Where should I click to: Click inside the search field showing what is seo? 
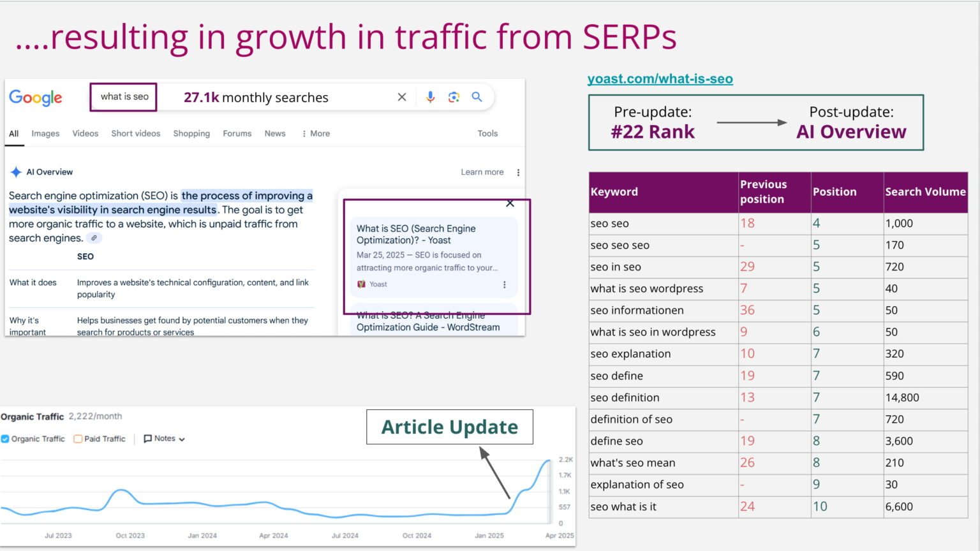(123, 97)
